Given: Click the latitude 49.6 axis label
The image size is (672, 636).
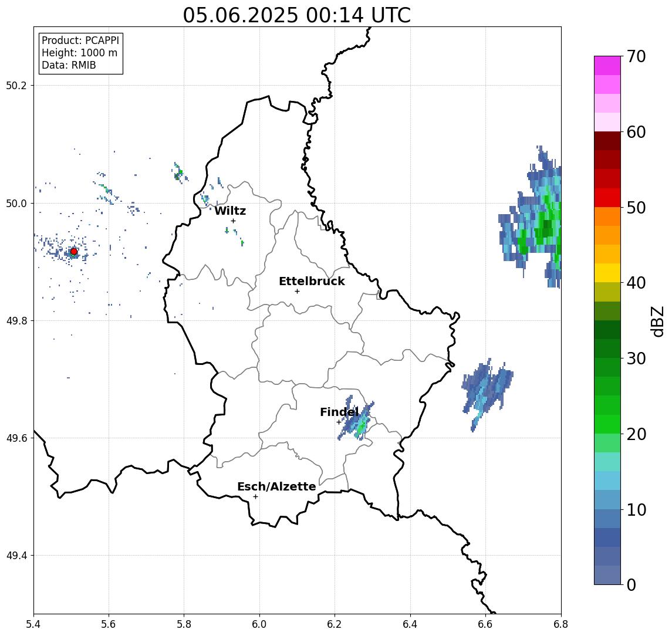Looking at the screenshot, I should click(16, 438).
